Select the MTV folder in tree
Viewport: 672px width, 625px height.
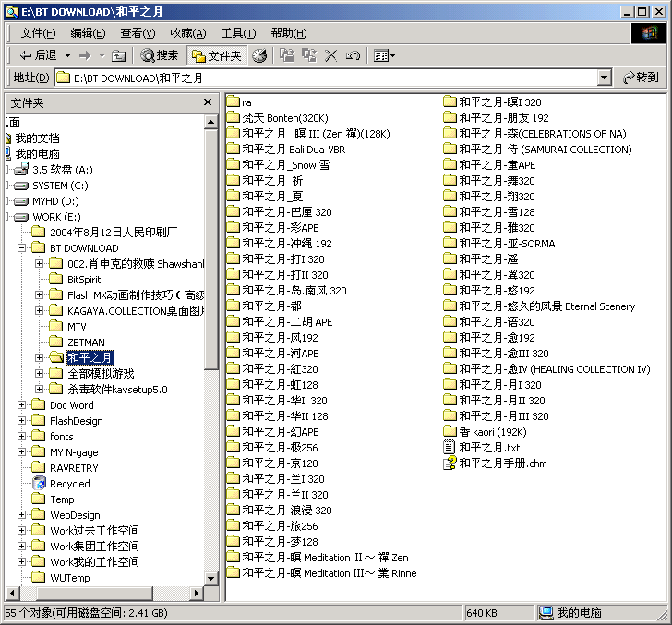pyautogui.click(x=77, y=327)
